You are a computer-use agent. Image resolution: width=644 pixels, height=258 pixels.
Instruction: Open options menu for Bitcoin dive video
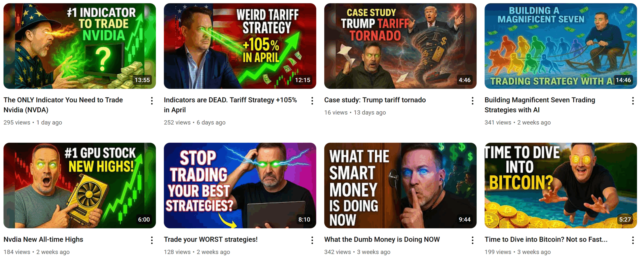(633, 240)
